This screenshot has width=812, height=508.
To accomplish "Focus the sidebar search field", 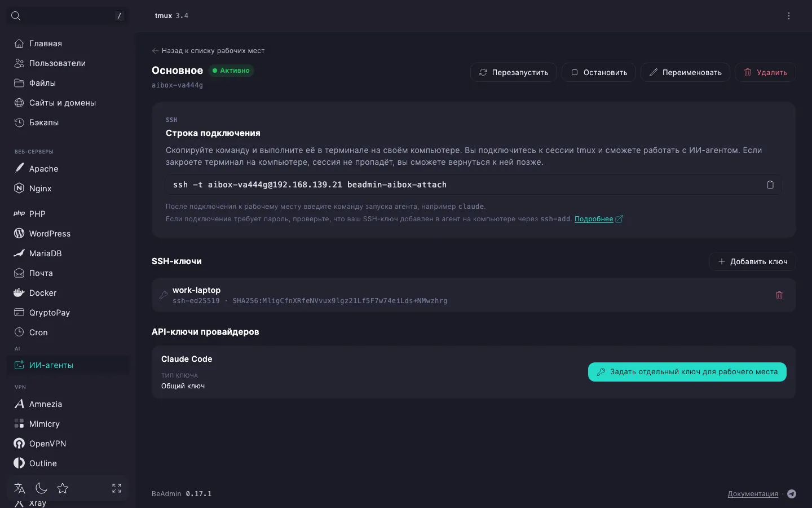I will pos(68,16).
